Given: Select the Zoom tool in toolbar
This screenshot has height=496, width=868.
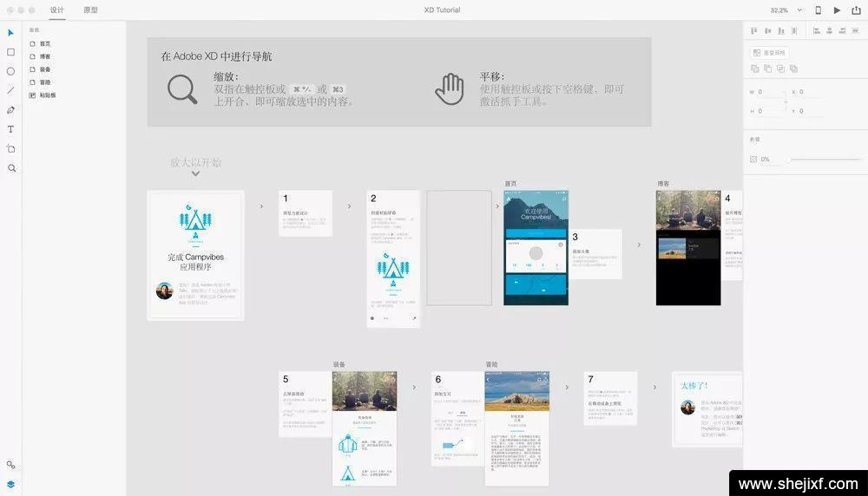Looking at the screenshot, I should click(x=10, y=167).
